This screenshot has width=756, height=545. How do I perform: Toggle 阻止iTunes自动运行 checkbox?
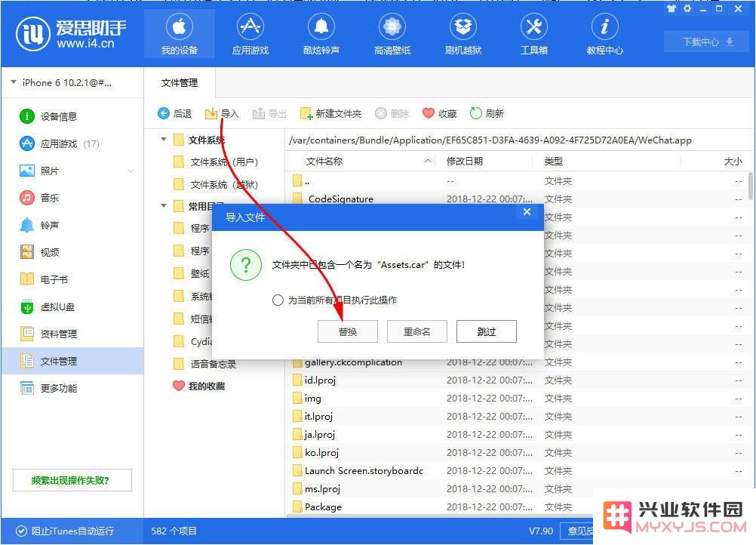[21, 531]
